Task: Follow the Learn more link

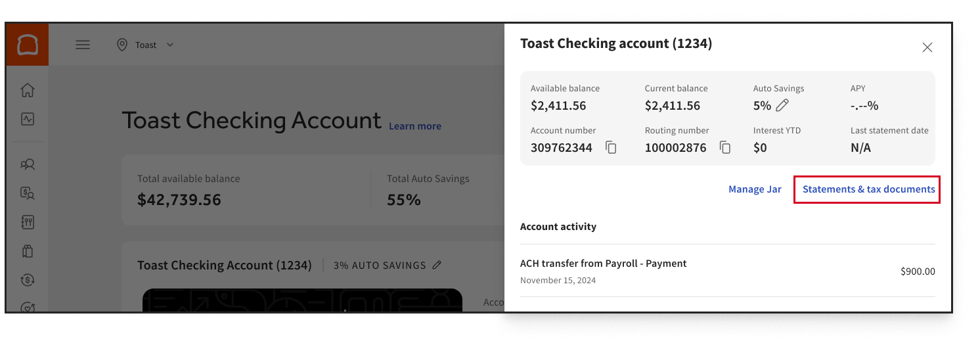Action: (415, 126)
